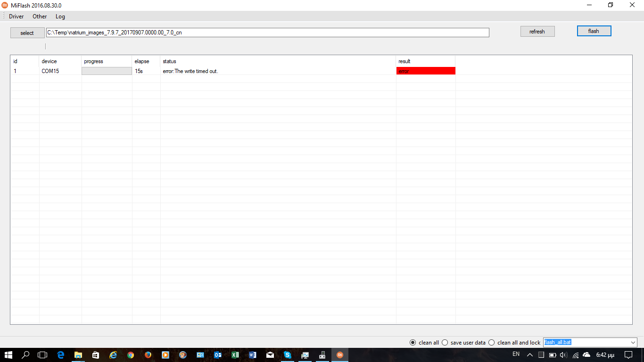Click the "error:The write timed out." status
The image size is (644, 362).
190,71
